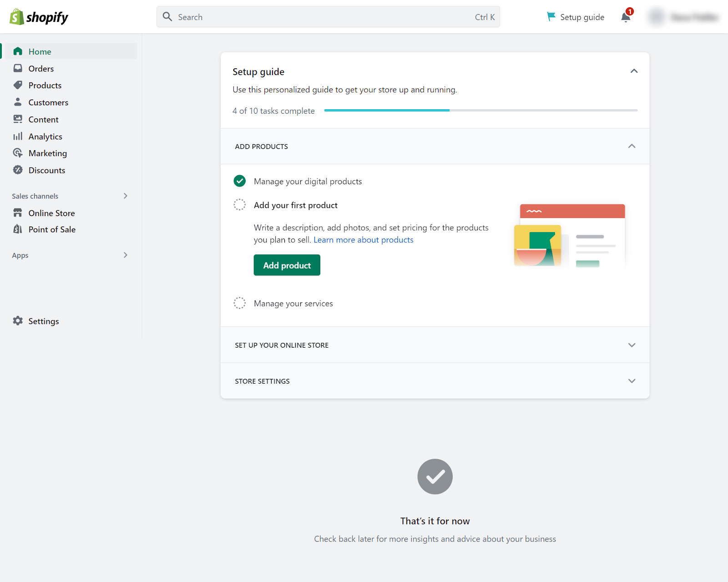
Task: Expand the Store settings section
Action: click(632, 381)
